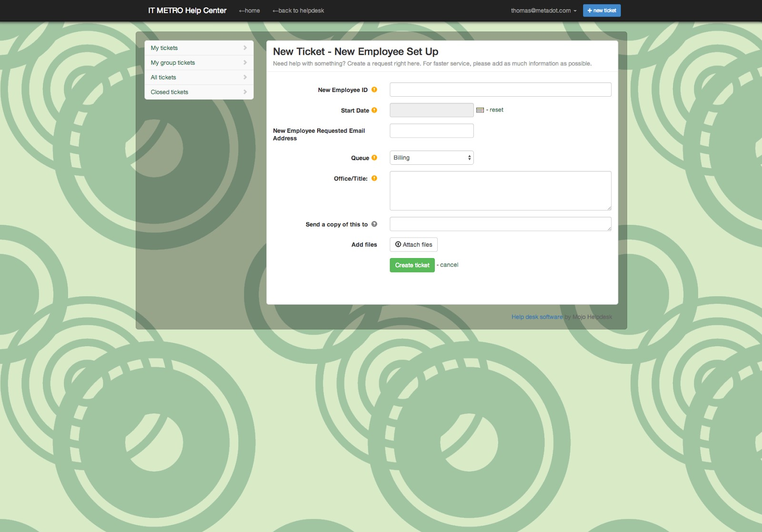
Task: Click the calendar icon next to Start Date
Action: [x=480, y=110]
